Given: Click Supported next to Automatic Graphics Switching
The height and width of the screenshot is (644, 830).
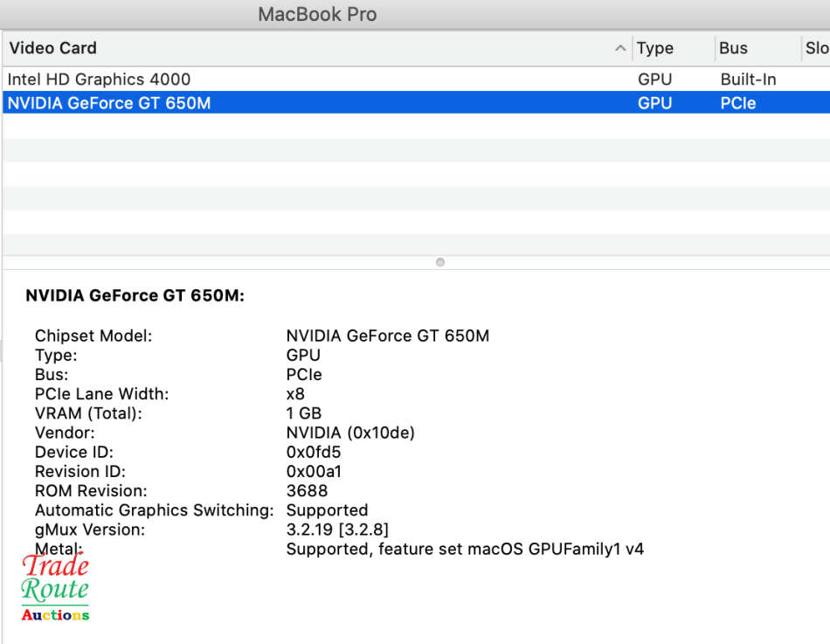Looking at the screenshot, I should pyautogui.click(x=327, y=509).
